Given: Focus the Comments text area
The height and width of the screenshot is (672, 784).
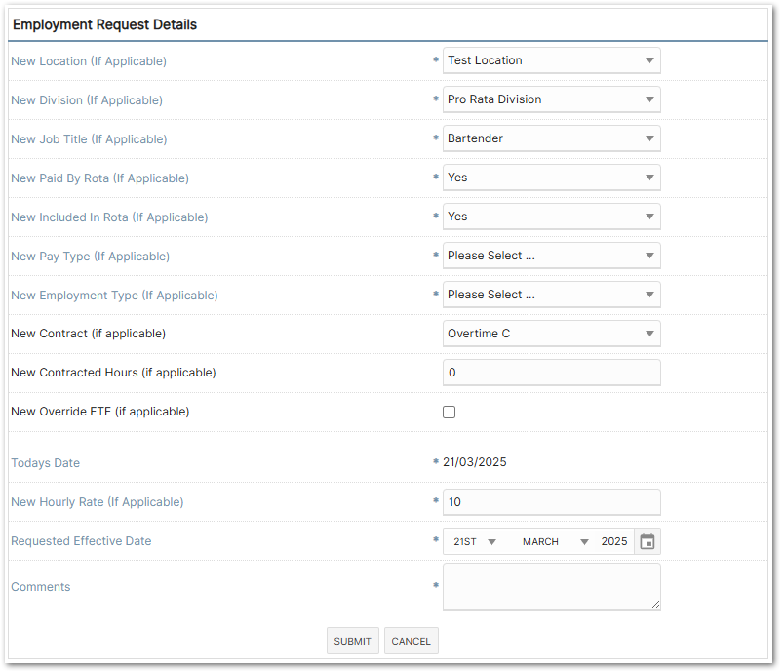Looking at the screenshot, I should [551, 586].
